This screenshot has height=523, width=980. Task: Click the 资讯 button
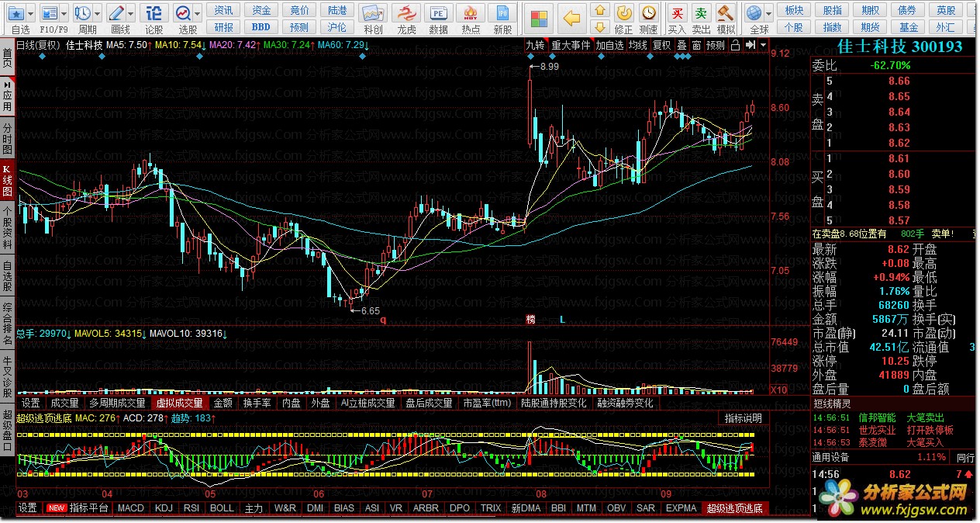[x=223, y=10]
